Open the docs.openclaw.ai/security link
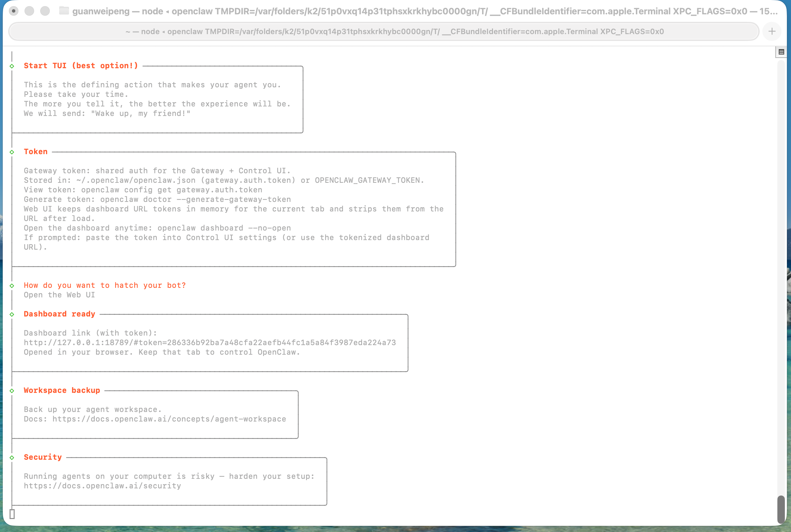Screen dimensions: 791x532 [102, 486]
